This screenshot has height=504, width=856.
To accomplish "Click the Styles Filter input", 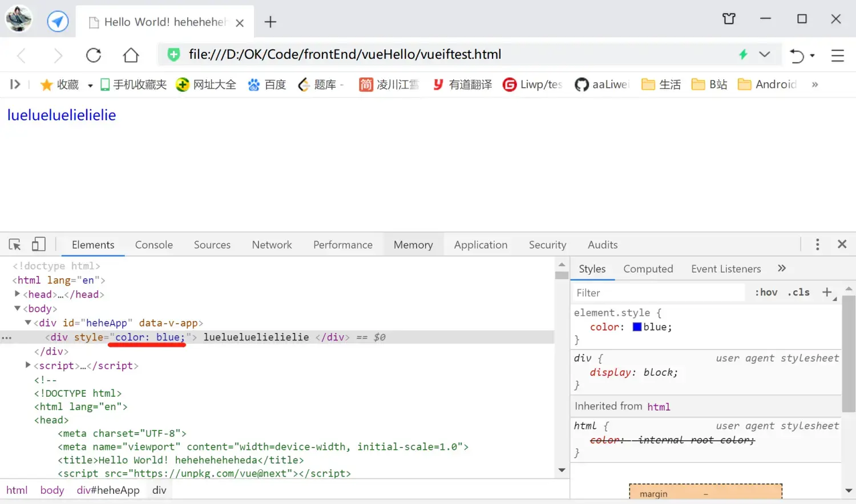I will click(x=659, y=292).
